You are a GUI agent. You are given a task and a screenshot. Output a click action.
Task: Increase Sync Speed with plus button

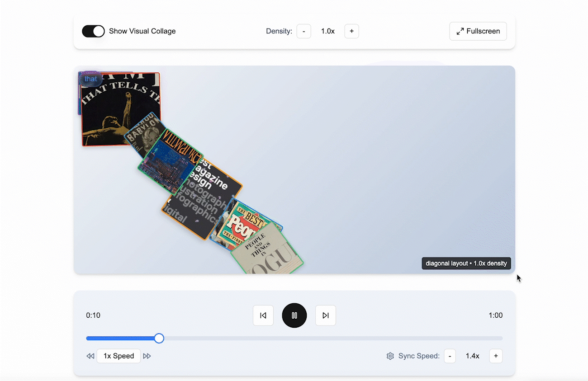[x=496, y=356]
